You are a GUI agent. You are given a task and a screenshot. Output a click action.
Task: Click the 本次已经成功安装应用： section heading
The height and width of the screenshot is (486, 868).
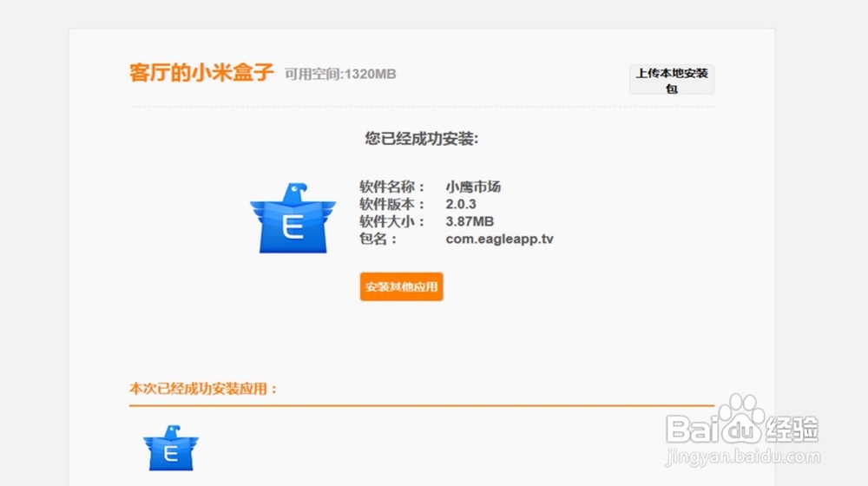[203, 389]
